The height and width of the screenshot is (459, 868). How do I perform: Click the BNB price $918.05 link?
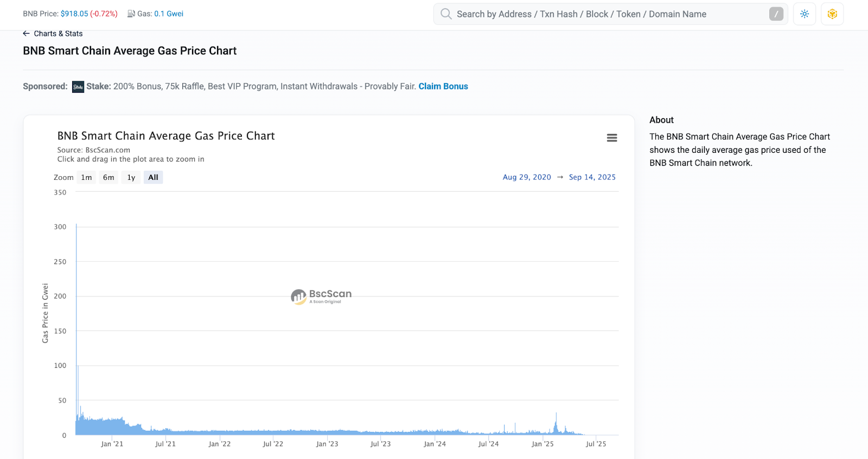(74, 14)
